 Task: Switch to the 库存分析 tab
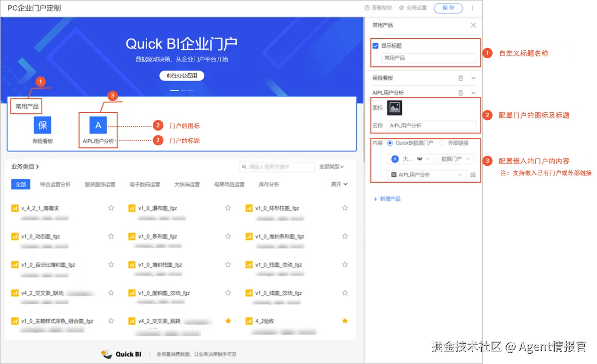point(269,184)
